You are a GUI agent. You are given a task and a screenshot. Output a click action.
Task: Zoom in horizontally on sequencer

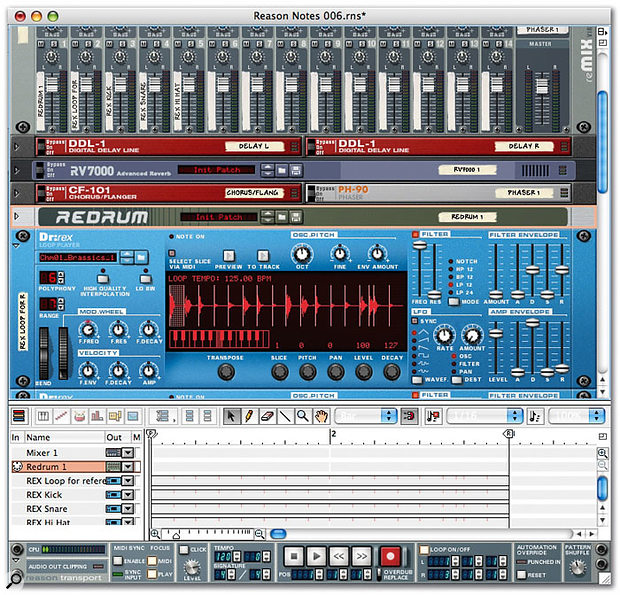(x=155, y=535)
